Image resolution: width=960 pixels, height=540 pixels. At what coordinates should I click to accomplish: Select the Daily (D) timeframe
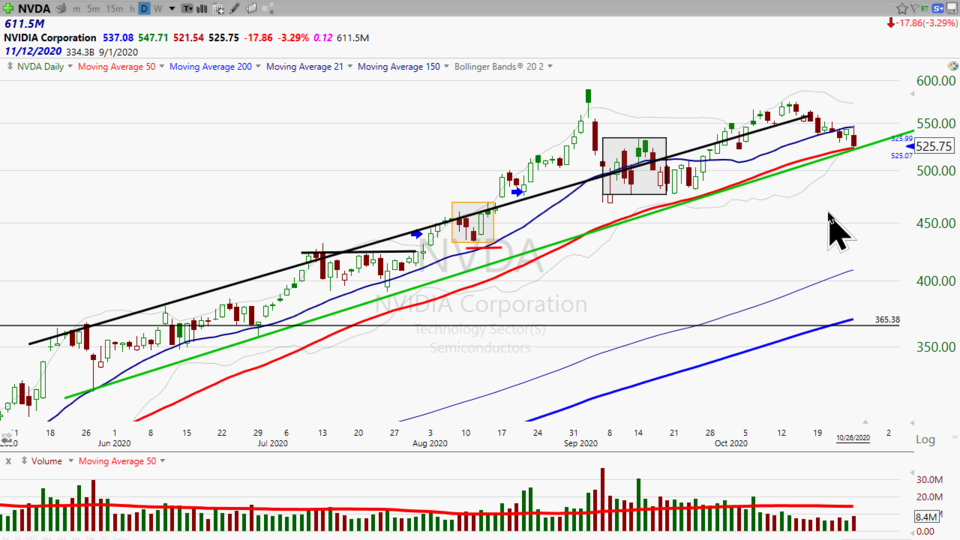(x=144, y=9)
